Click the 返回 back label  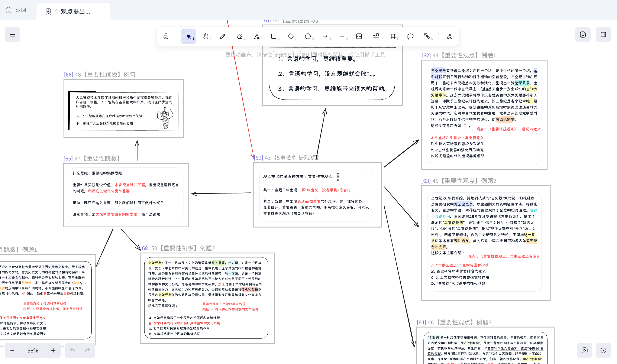point(21,10)
